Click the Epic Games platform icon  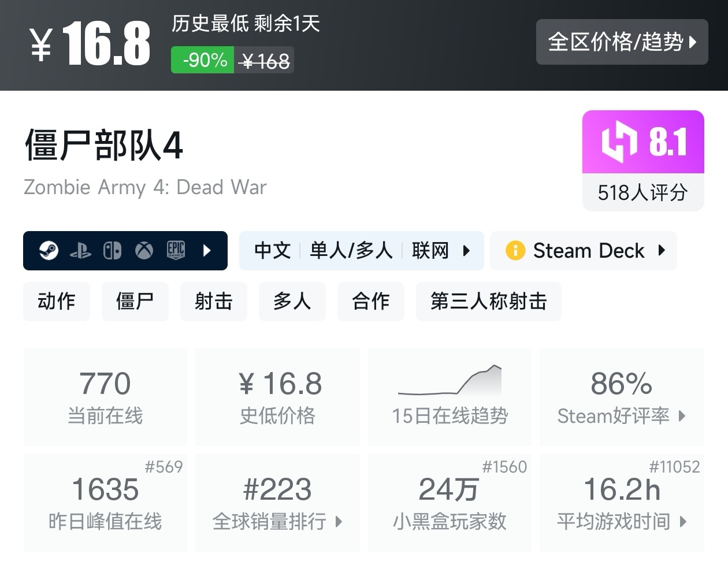click(x=176, y=251)
